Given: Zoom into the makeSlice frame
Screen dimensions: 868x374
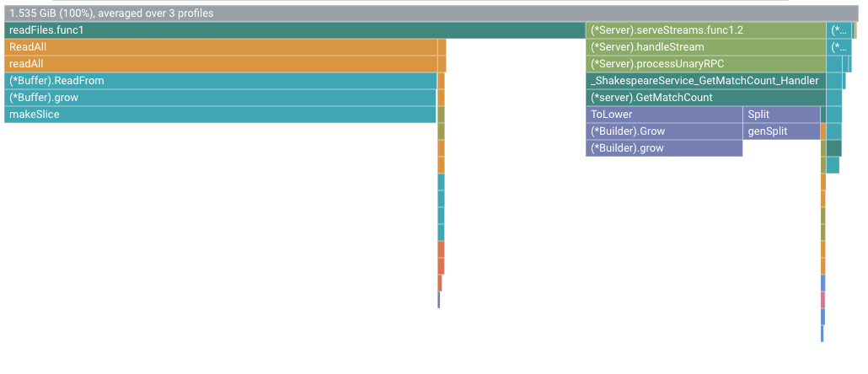Looking at the screenshot, I should (x=221, y=115).
